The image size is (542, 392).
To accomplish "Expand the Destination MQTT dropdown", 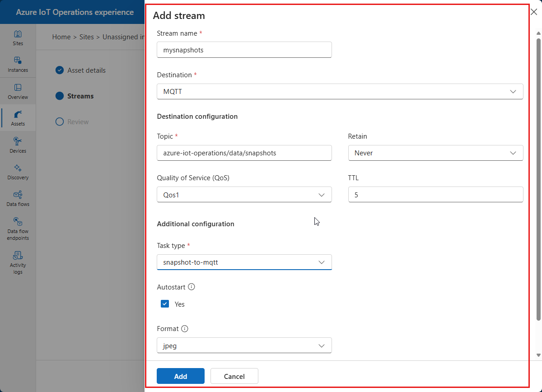I will click(x=340, y=91).
